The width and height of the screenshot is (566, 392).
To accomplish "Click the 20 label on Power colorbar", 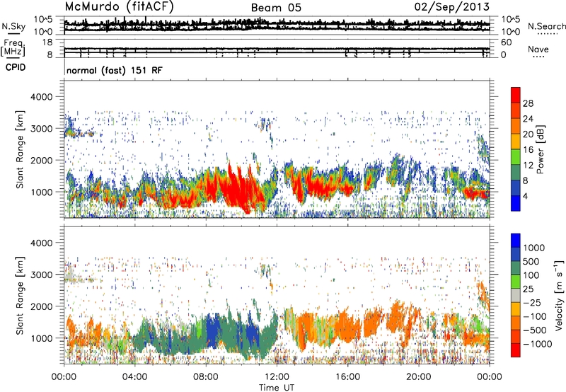I will [528, 134].
